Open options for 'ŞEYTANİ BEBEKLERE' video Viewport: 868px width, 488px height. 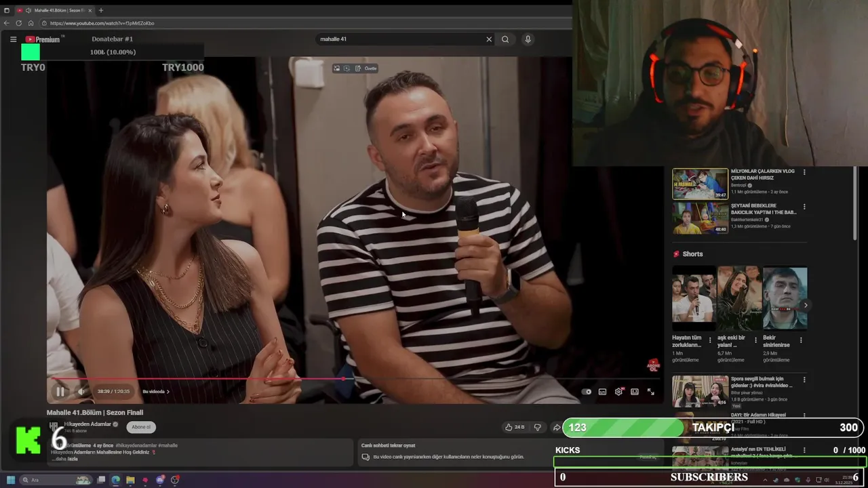coord(804,206)
